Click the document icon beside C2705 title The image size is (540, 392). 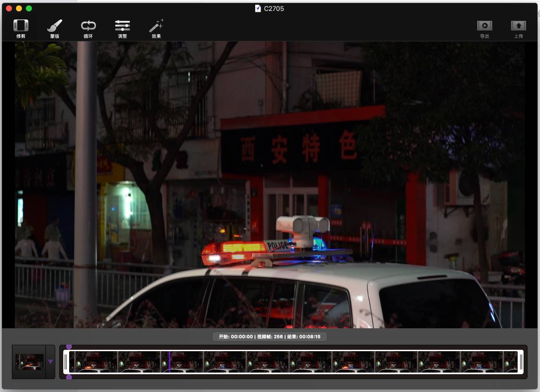coord(258,8)
